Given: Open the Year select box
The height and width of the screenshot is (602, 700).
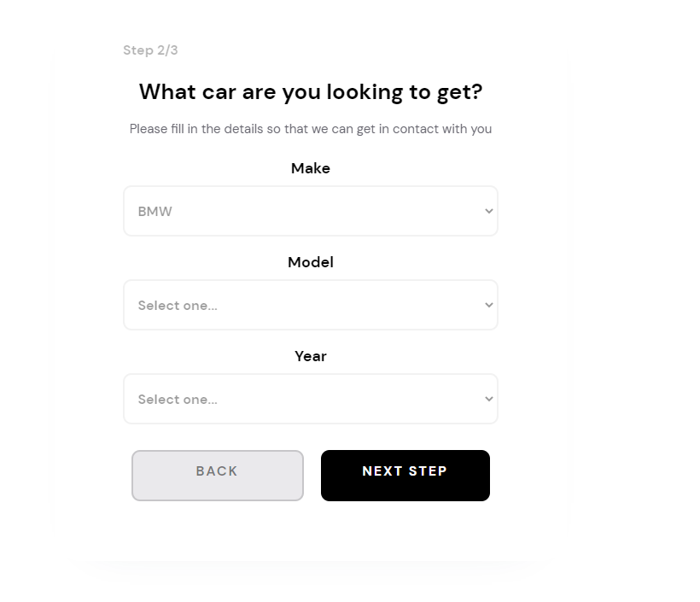Looking at the screenshot, I should coord(311,399).
